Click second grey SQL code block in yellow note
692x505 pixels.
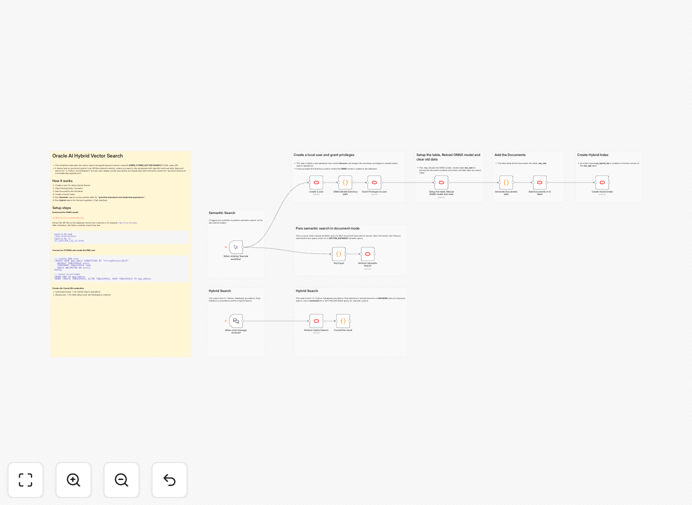click(120, 269)
